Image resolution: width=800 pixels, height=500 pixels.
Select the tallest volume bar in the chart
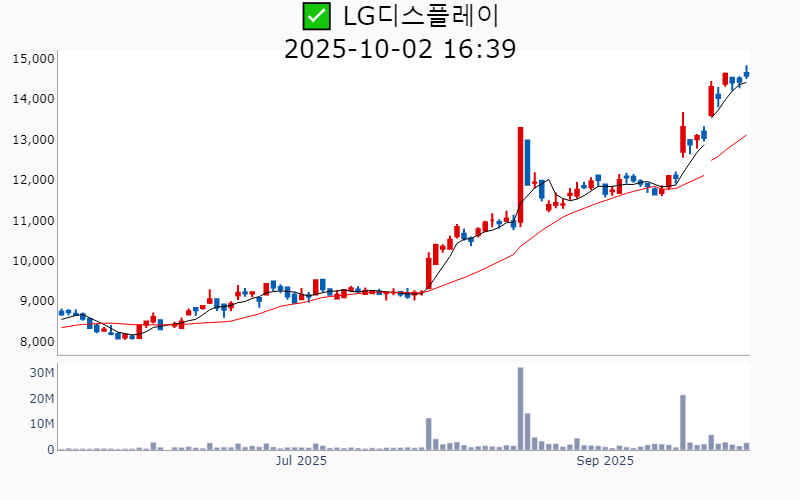[520, 409]
